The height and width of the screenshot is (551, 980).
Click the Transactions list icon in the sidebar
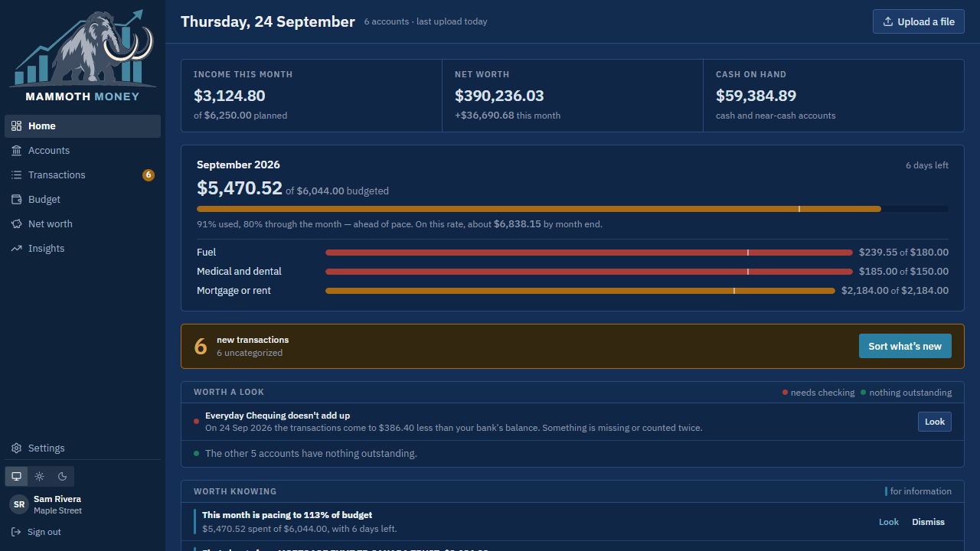coord(16,175)
